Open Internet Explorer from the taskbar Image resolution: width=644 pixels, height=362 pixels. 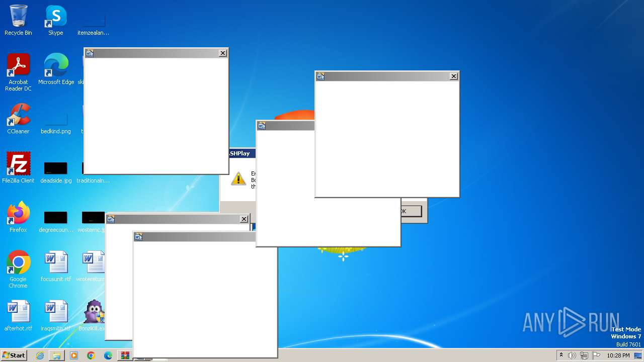40,355
